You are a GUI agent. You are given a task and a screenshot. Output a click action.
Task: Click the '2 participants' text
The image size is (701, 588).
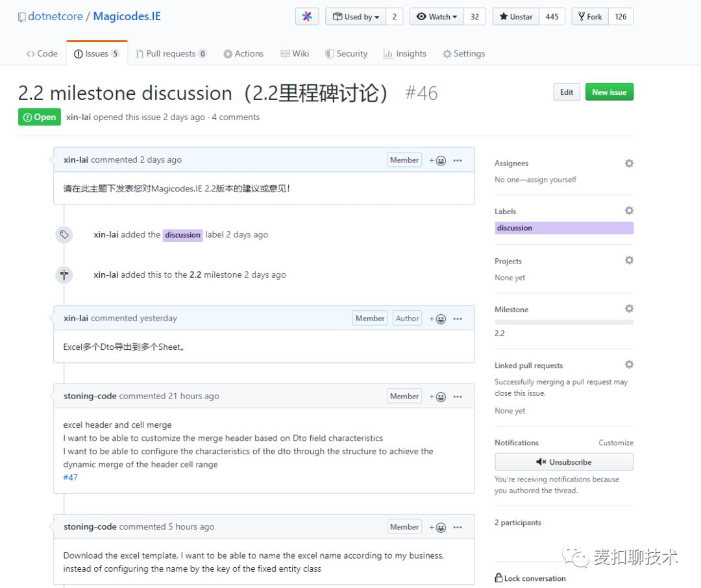click(x=518, y=522)
